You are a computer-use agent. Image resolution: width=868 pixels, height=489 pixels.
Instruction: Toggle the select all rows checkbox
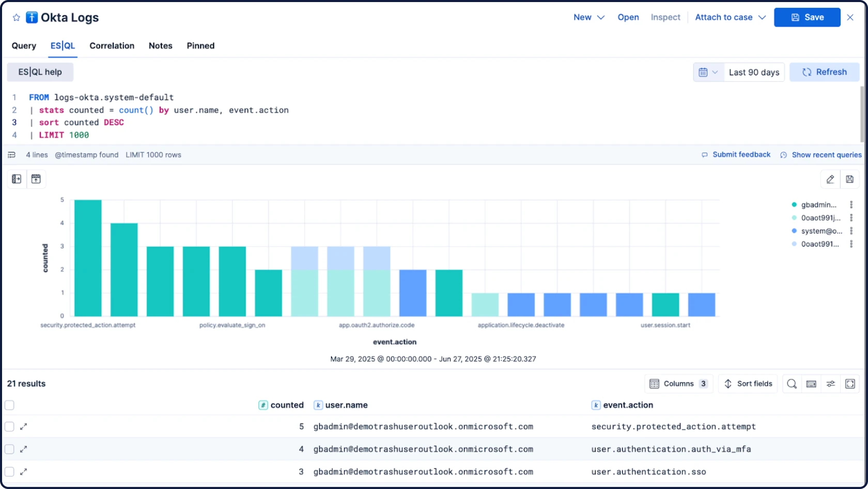(9, 405)
